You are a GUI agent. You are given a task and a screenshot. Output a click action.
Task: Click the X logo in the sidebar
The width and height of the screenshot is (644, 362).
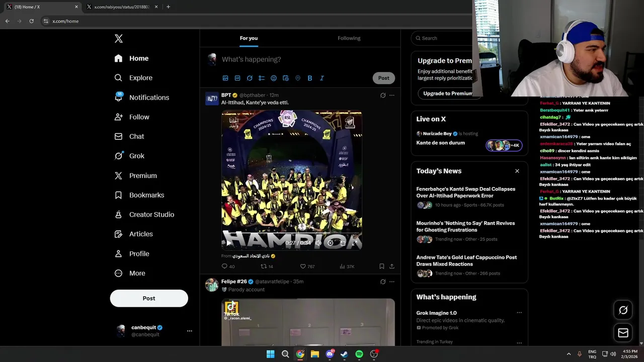tap(118, 39)
